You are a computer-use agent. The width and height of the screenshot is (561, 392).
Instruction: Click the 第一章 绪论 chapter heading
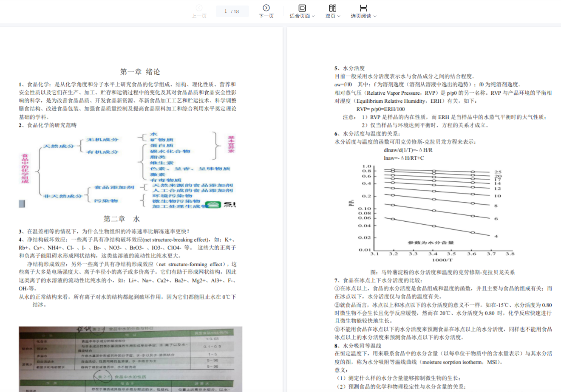click(x=140, y=72)
